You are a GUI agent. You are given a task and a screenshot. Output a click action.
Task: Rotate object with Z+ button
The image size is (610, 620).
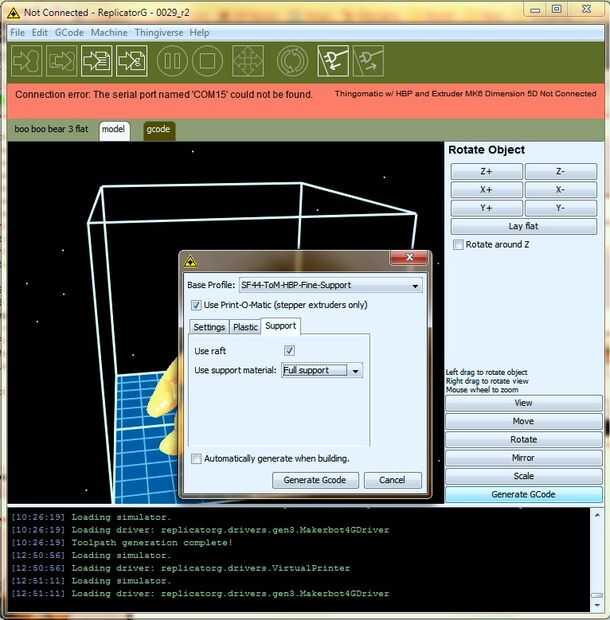coord(486,172)
